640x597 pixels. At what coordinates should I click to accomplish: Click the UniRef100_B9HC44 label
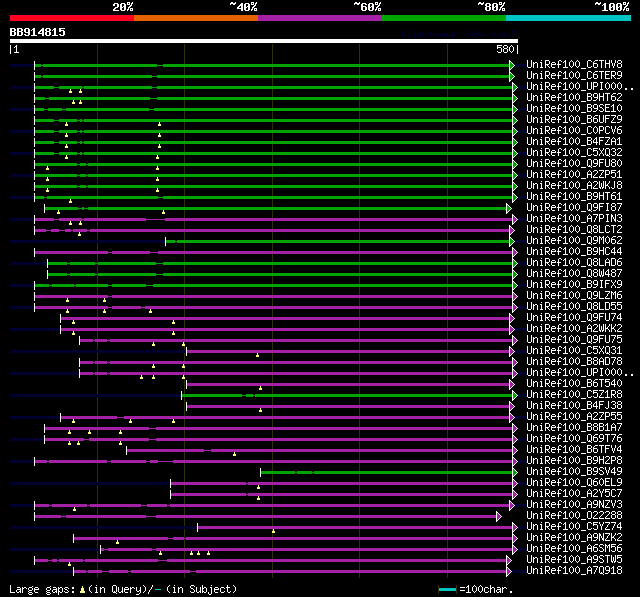click(x=574, y=252)
